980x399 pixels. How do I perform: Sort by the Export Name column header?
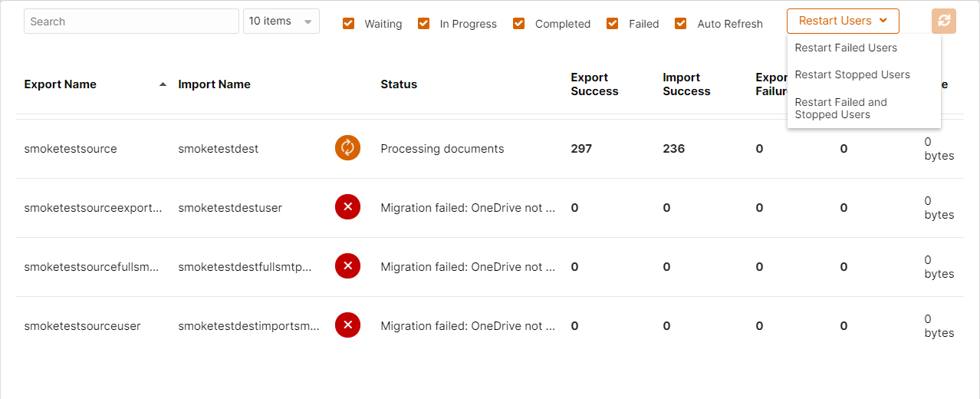[x=61, y=84]
